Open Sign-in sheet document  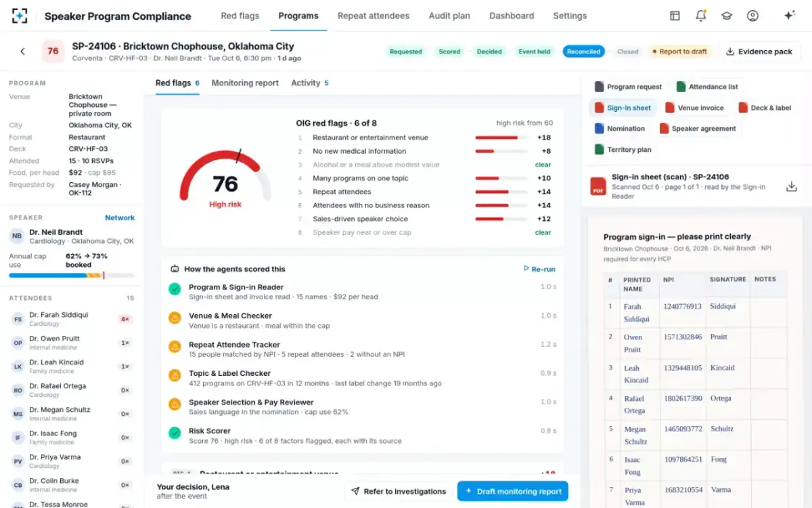tap(623, 108)
